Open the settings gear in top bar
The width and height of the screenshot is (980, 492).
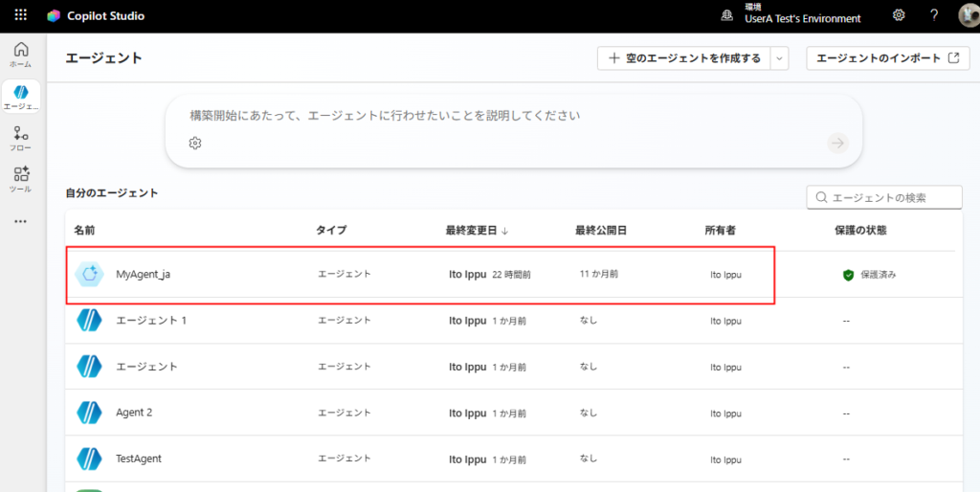(899, 15)
